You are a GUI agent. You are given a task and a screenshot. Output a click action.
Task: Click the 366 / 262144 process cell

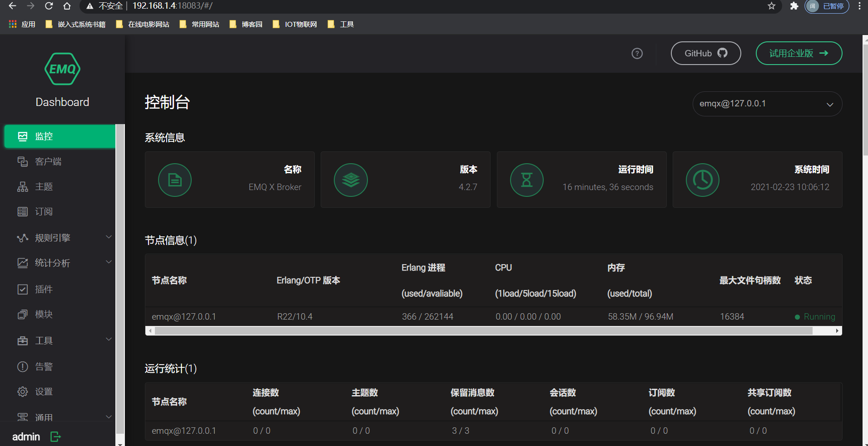point(427,316)
